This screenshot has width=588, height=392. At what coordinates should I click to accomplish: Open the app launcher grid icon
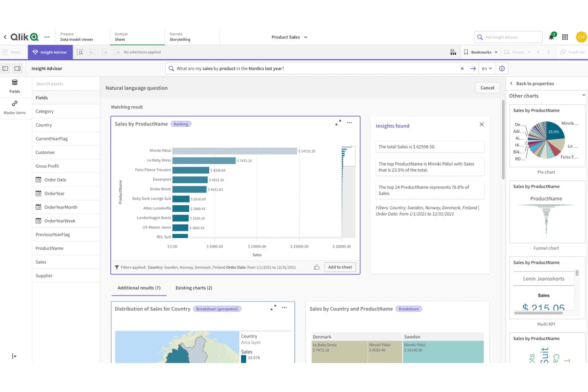pyautogui.click(x=565, y=37)
